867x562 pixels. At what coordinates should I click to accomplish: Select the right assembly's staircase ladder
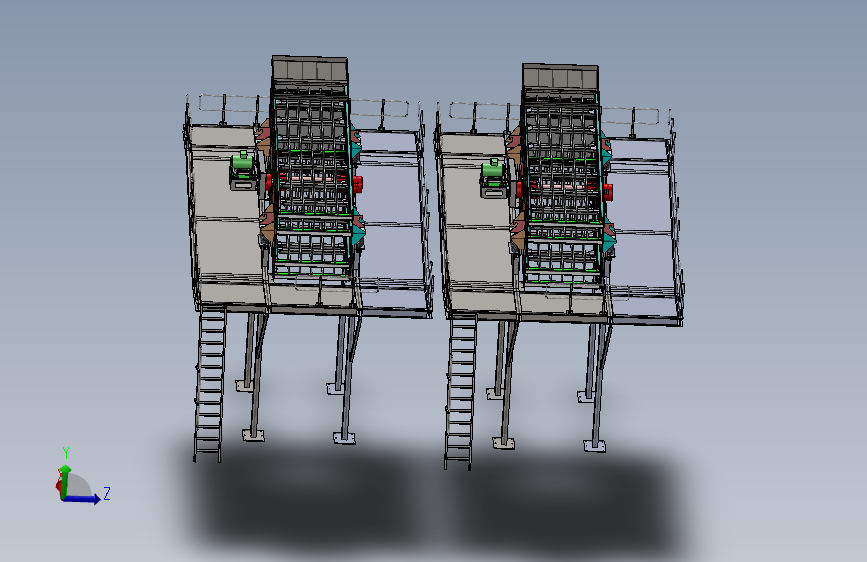(x=460, y=392)
